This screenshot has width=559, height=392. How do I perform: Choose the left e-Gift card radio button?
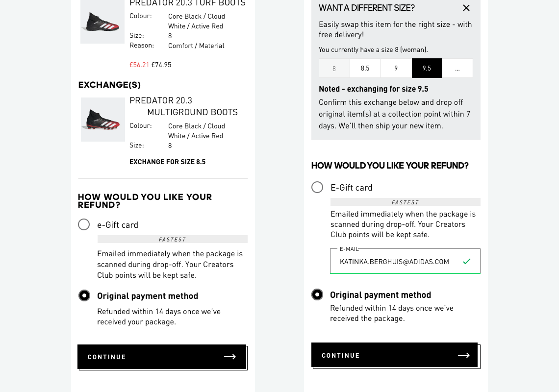coord(84,224)
